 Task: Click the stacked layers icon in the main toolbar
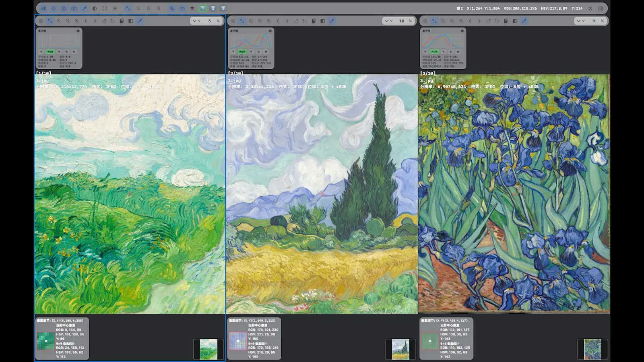tap(192, 8)
